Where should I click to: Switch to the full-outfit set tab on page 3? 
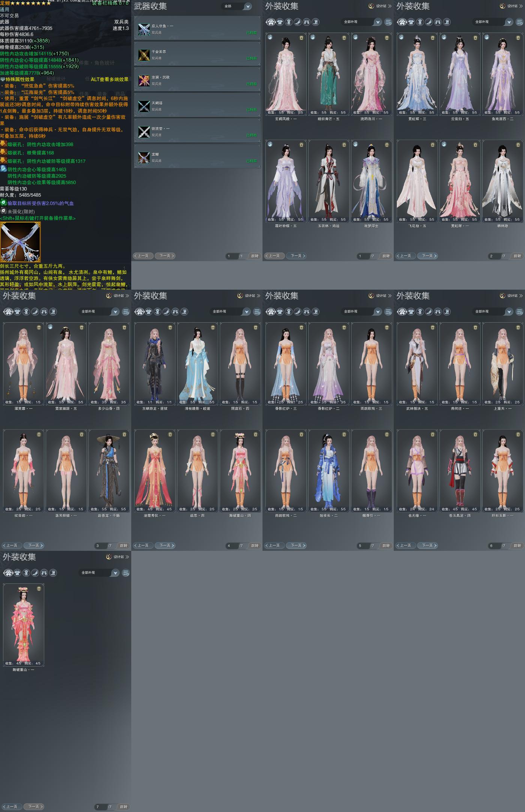[8, 312]
